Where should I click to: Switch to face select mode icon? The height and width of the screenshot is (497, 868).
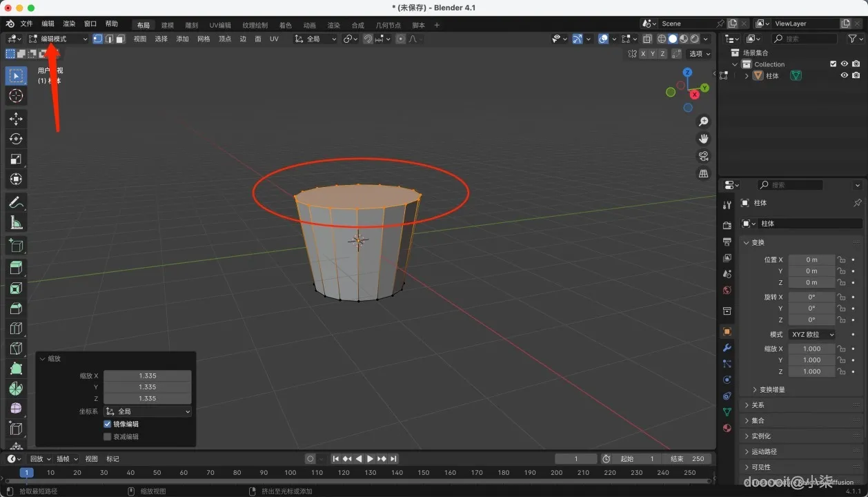[x=120, y=39]
